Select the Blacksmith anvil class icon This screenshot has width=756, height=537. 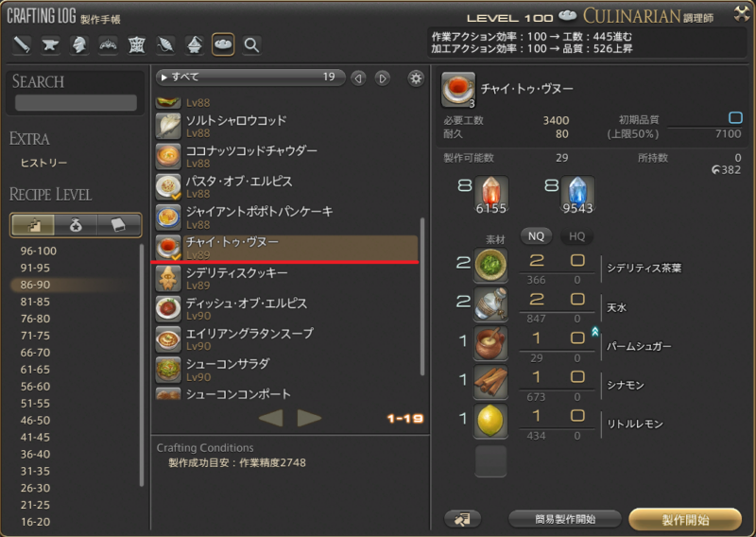50,44
